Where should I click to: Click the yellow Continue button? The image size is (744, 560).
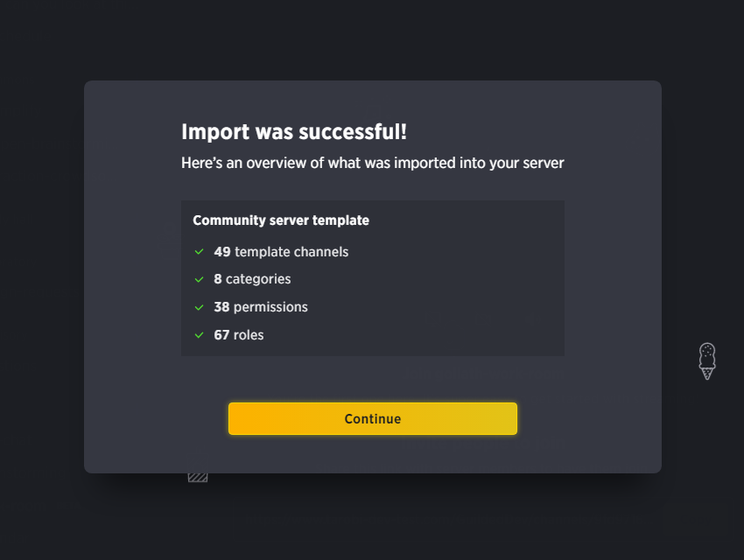(373, 419)
